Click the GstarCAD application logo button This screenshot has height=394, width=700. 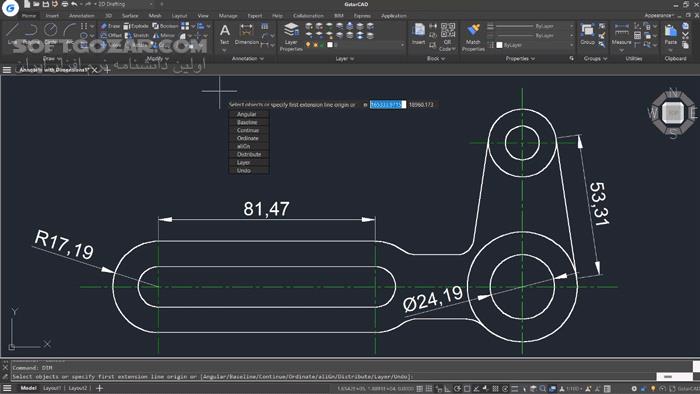[10, 8]
